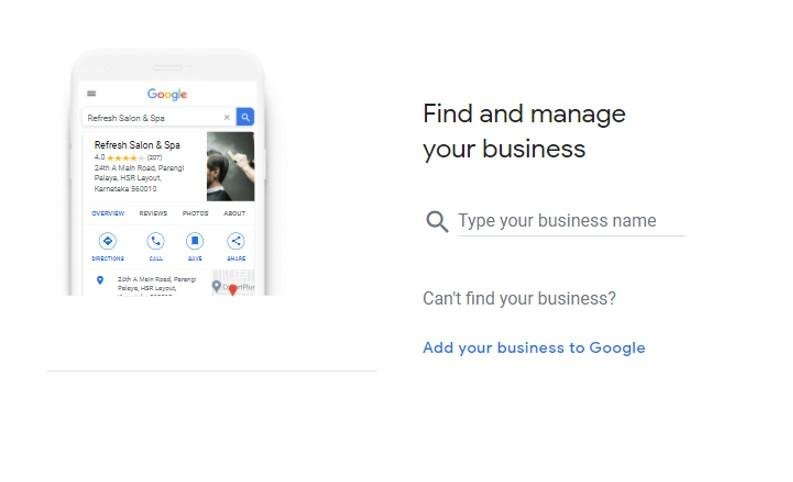Click the Google logo in mockup
This screenshot has height=482, width=793.
click(x=167, y=95)
